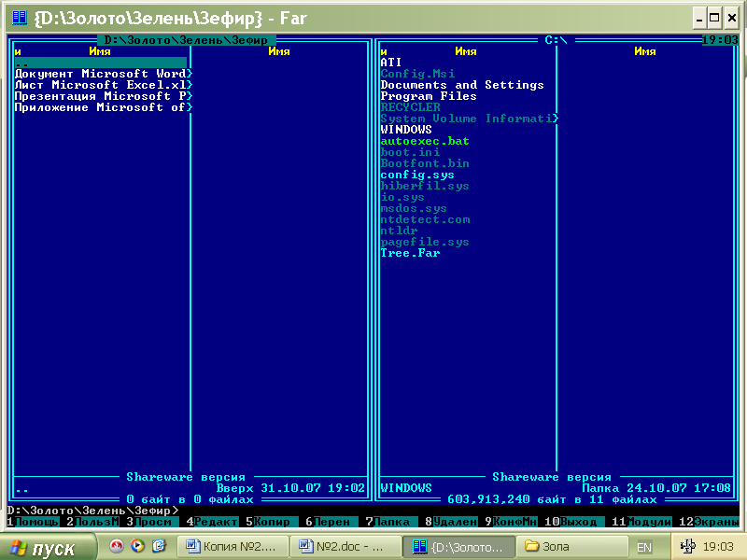Select autoexec.bat file

click(x=425, y=141)
